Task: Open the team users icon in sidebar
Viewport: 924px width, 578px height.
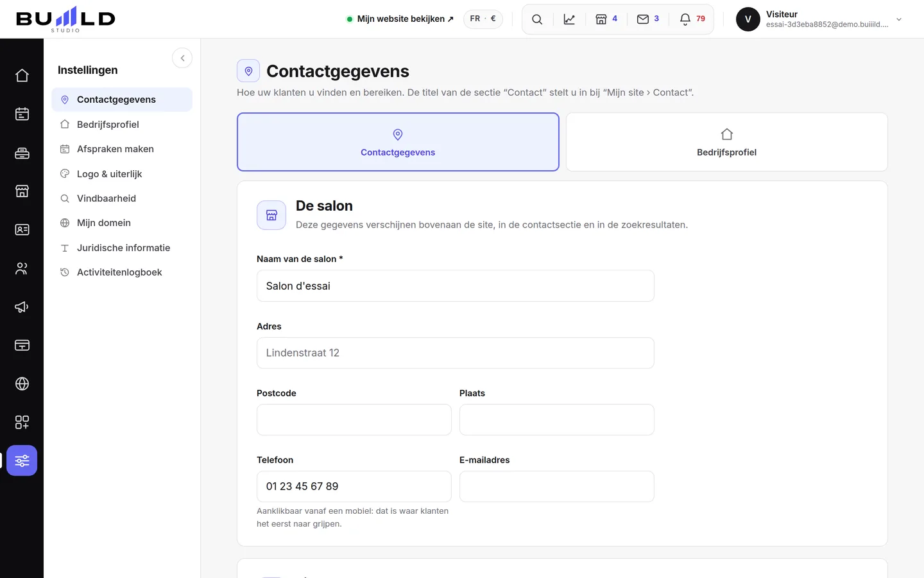Action: click(x=22, y=268)
